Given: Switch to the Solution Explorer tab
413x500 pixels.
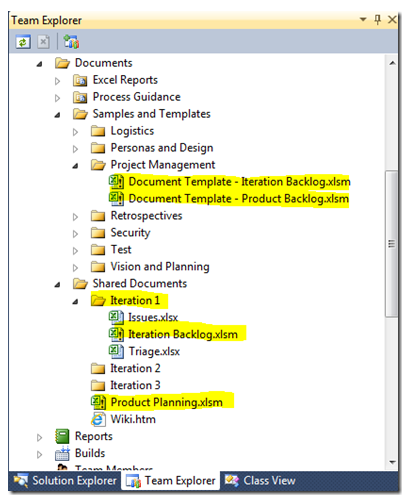Looking at the screenshot, I should (65, 480).
